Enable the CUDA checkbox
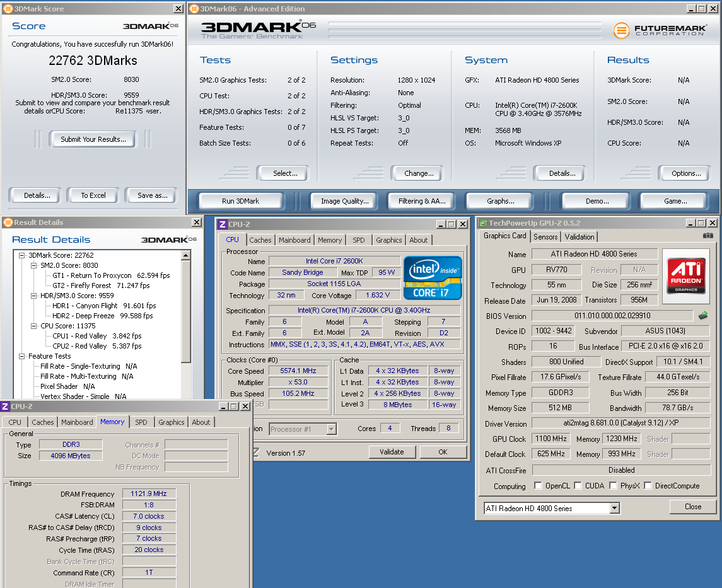 coord(578,485)
